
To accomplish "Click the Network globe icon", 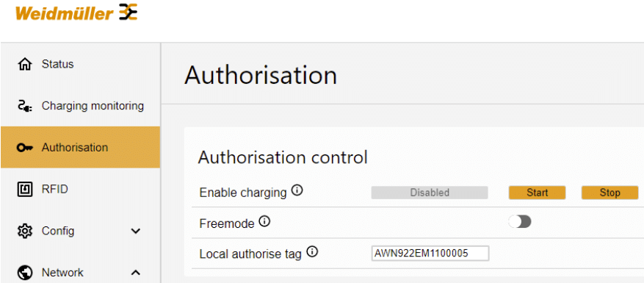I will pyautogui.click(x=25, y=273).
